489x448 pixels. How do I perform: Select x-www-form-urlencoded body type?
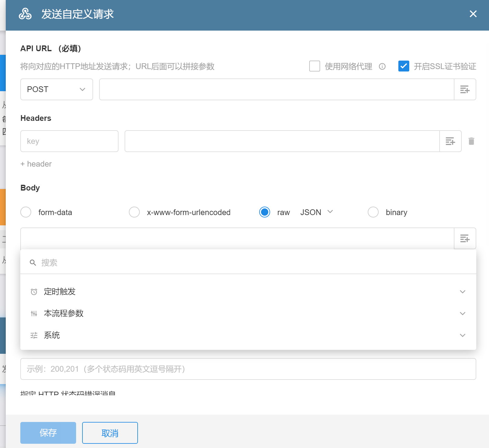tap(134, 212)
